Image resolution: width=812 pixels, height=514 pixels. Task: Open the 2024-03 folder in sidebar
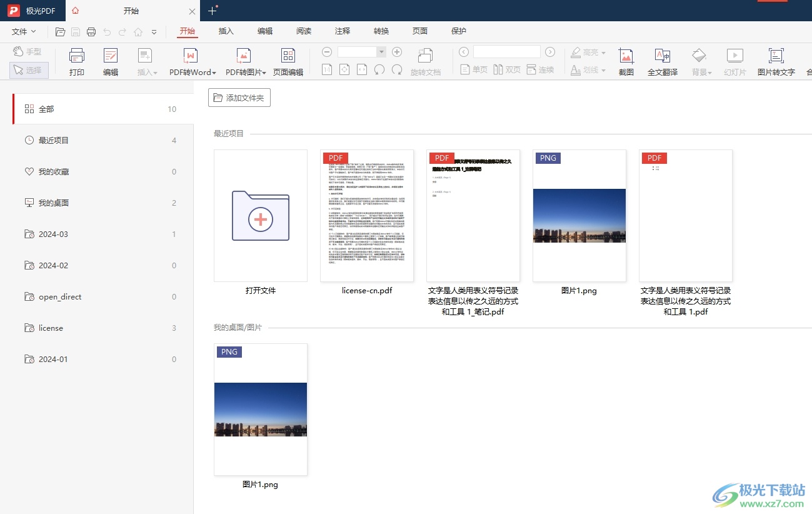(103, 234)
